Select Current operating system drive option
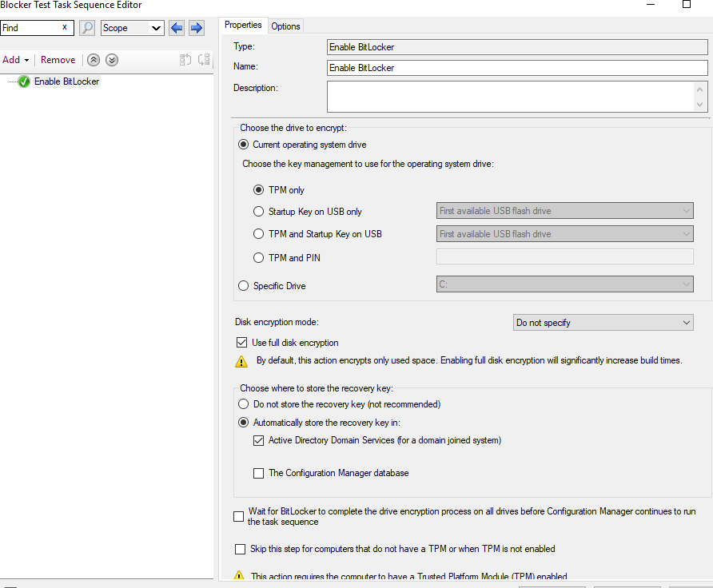This screenshot has width=713, height=588. pos(244,145)
